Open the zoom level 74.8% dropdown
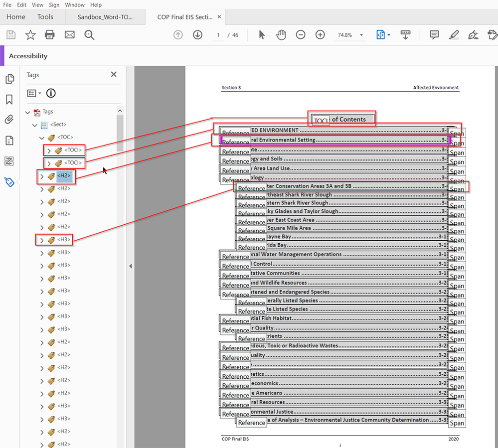 point(361,35)
